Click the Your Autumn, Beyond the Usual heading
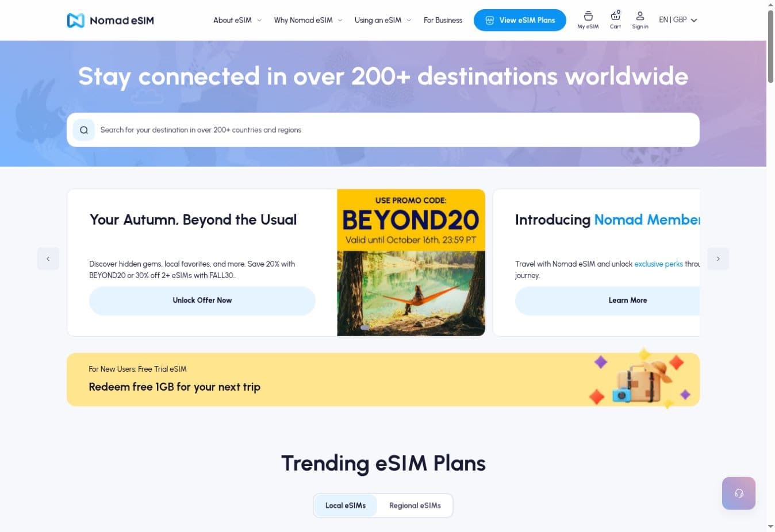775x532 pixels. click(x=193, y=219)
